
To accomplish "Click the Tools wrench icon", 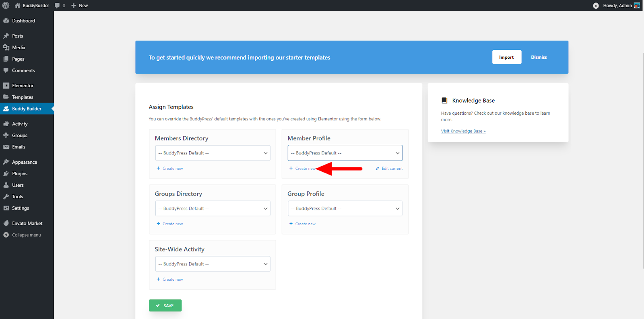I will point(6,197).
